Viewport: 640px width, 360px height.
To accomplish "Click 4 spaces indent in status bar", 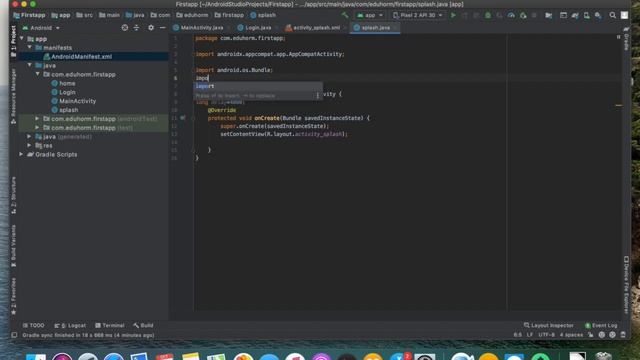I will click(x=571, y=335).
